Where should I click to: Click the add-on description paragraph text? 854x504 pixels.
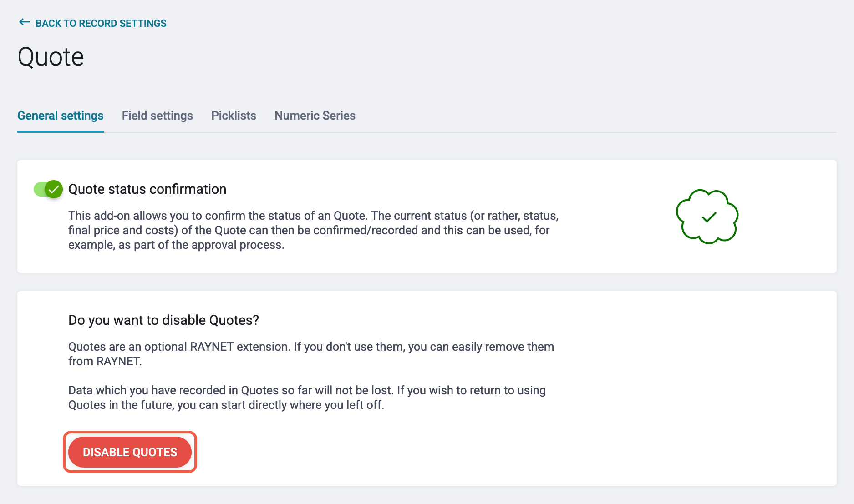(313, 230)
